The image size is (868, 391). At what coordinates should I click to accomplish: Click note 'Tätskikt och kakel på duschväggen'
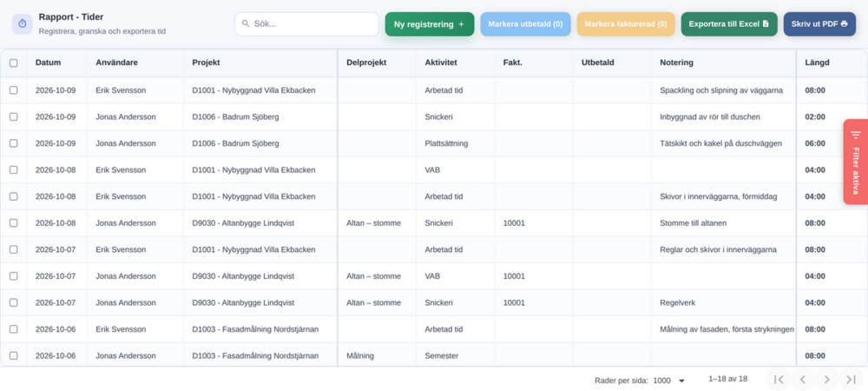pos(720,142)
